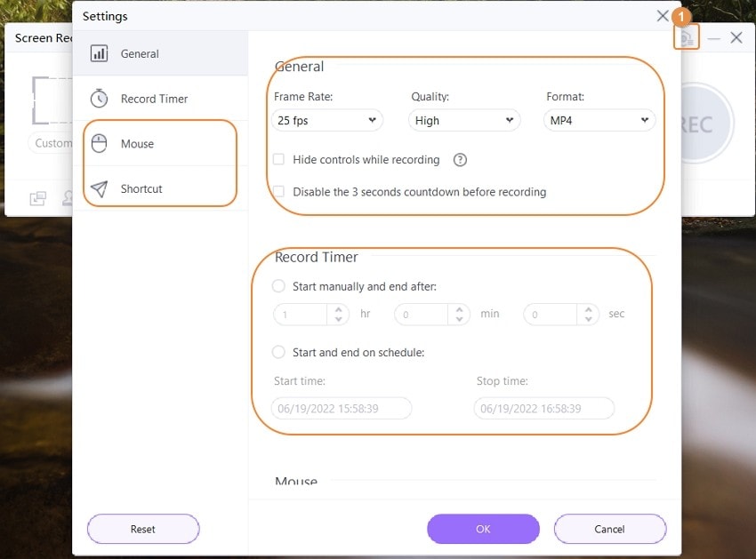Open the Mouse settings tab
Screen dimensions: 756x559
click(160, 144)
